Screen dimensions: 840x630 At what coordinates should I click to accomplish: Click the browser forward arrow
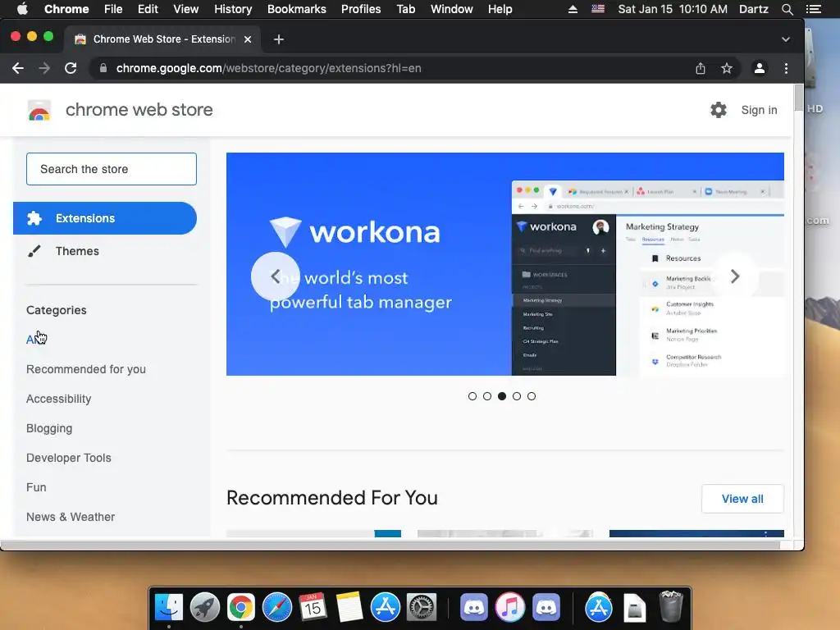[44, 68]
